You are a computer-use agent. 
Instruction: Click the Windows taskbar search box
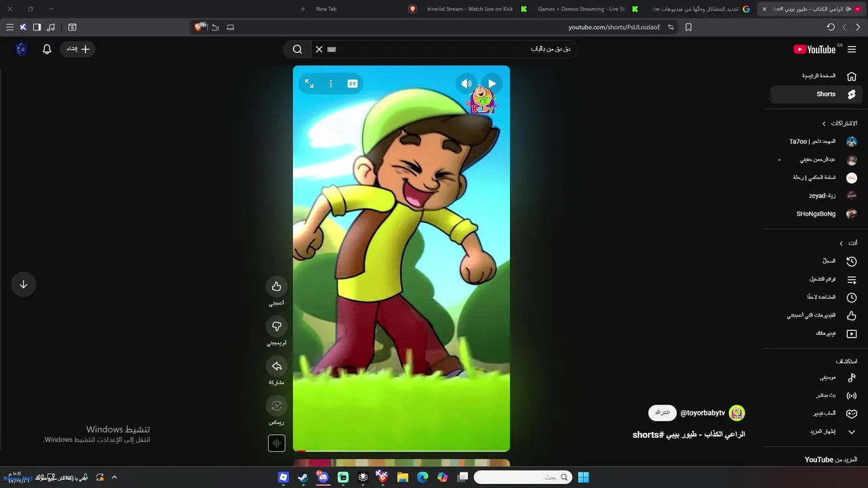(x=522, y=477)
